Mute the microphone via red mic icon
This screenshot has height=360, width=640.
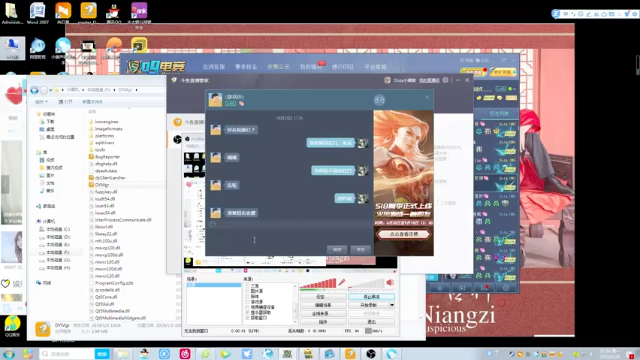click(342, 282)
